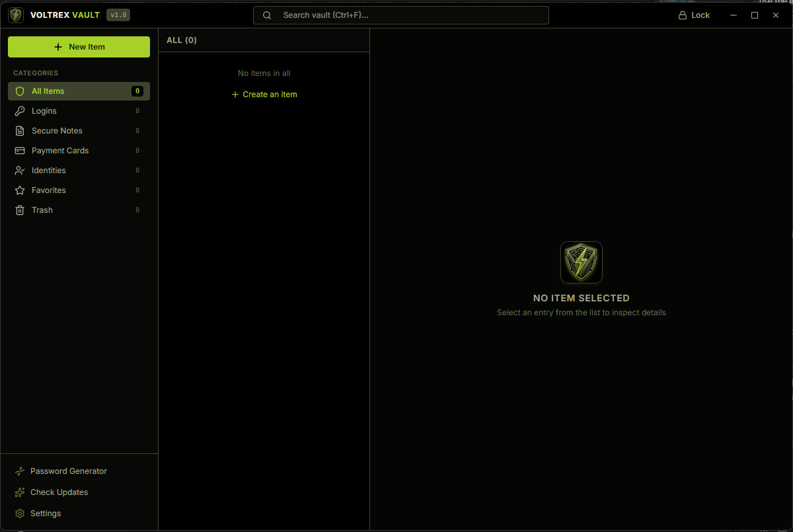Click the person icon for Identities
Image resolution: width=793 pixels, height=532 pixels.
(x=20, y=171)
